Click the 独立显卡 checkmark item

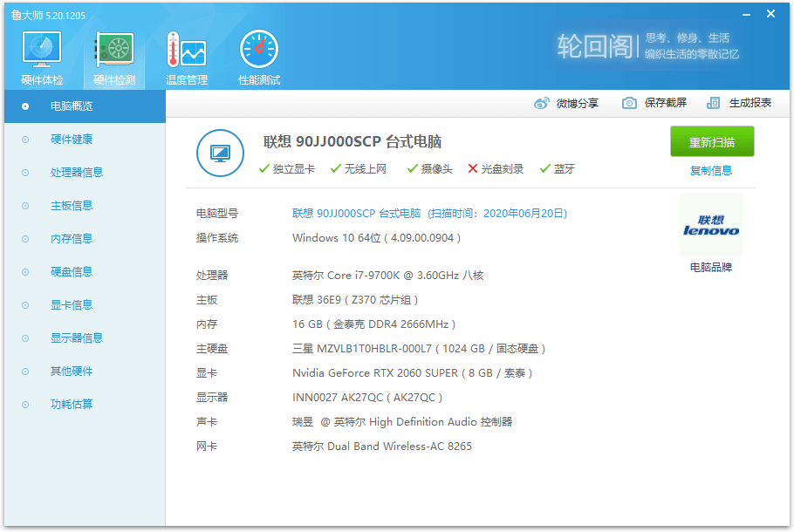[286, 169]
